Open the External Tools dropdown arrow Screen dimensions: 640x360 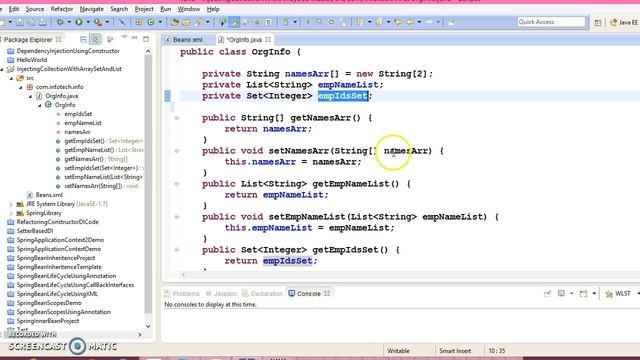(107, 22)
